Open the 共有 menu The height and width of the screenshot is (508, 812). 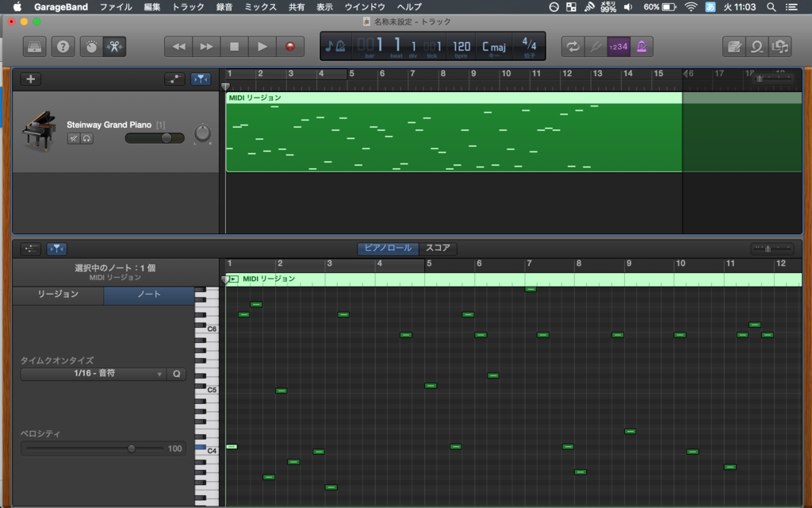coord(297,6)
